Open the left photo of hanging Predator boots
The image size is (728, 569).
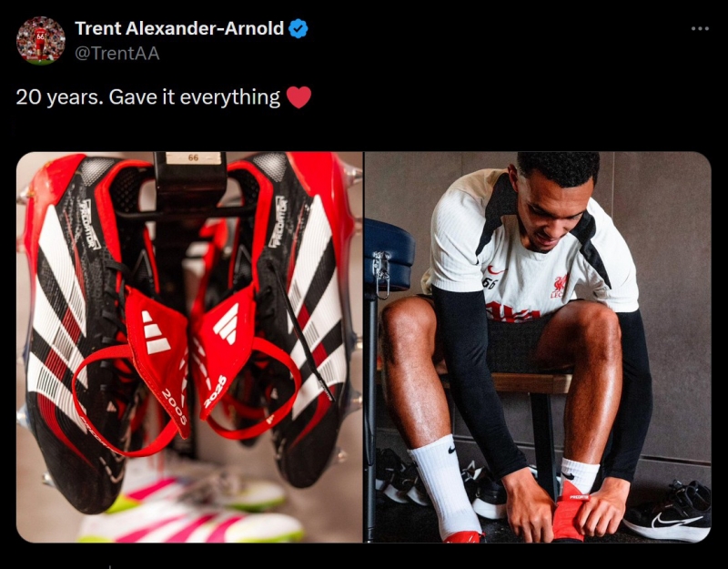tap(189, 347)
